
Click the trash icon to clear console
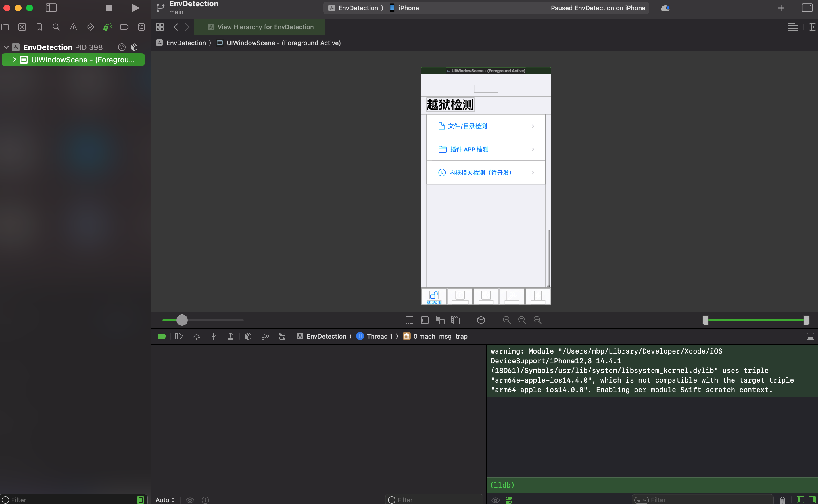coord(782,500)
